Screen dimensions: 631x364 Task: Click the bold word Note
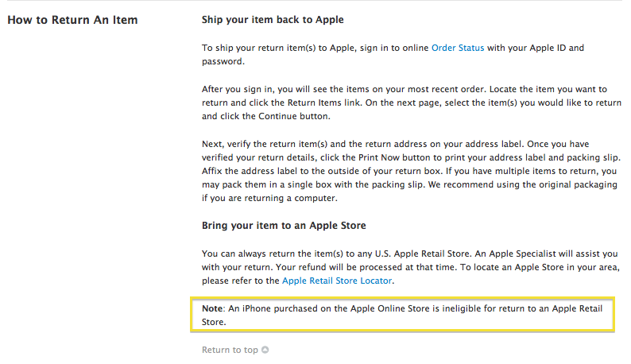coord(211,308)
